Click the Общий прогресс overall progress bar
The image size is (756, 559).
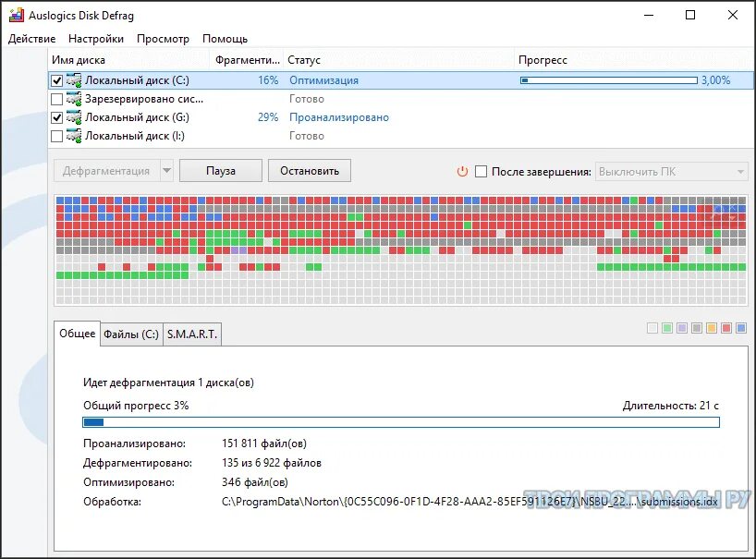(401, 422)
